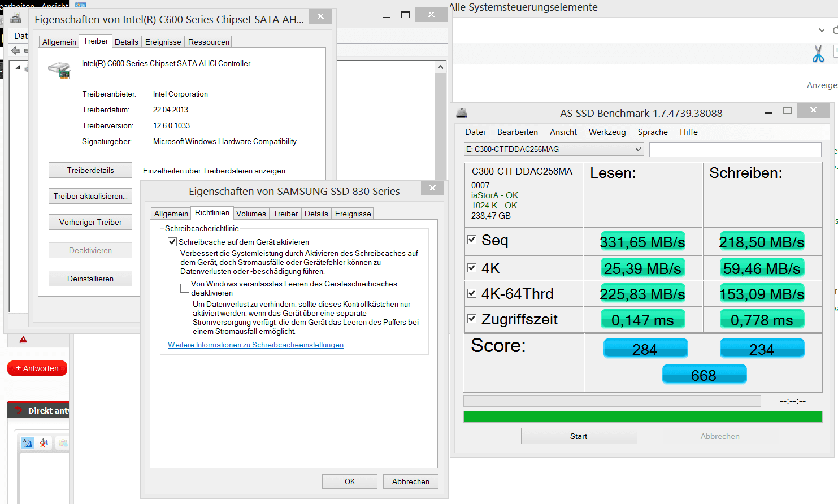Open the Weitere Informationen zu Schreibcacheeinstellungen link

(255, 345)
